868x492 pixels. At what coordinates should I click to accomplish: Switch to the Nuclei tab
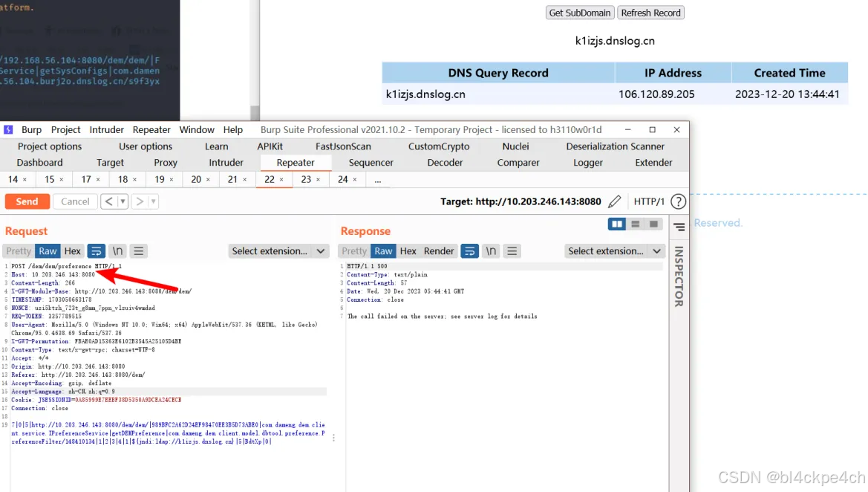pyautogui.click(x=515, y=146)
